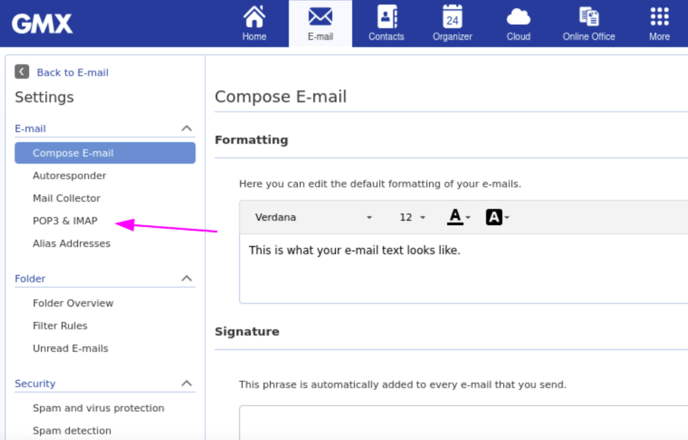Open the Organizer calendar
The image size is (688, 440).
point(452,24)
